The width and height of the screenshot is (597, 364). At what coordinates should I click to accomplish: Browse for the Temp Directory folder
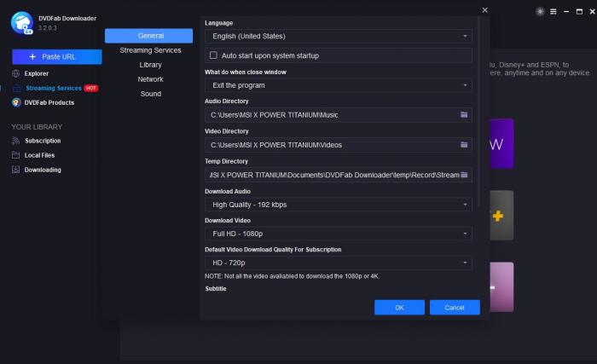tap(464, 175)
